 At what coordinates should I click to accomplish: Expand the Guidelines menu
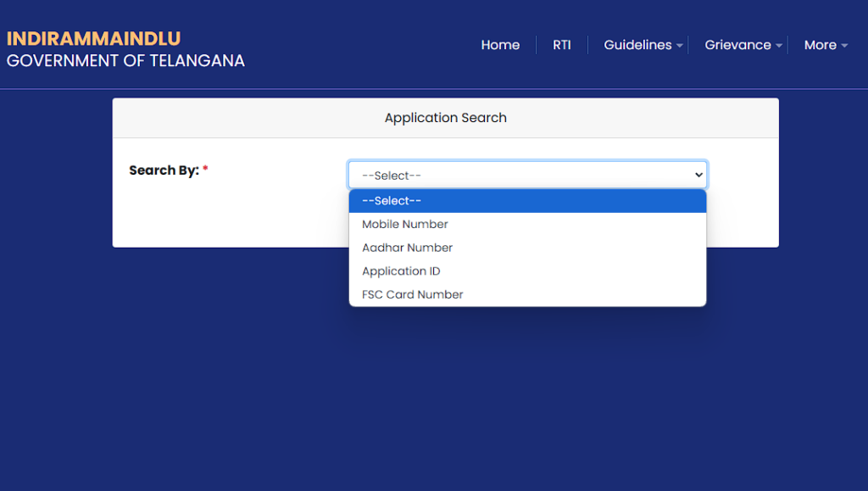(643, 45)
